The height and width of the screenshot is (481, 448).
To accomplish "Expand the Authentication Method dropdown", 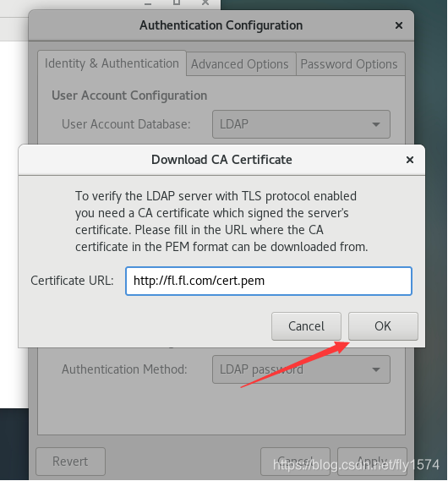I will click(301, 369).
